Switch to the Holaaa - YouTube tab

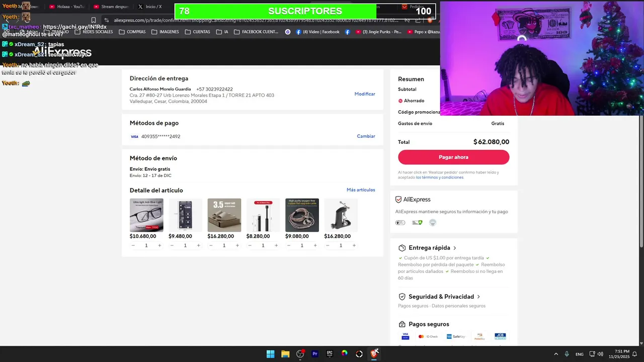coord(67,7)
